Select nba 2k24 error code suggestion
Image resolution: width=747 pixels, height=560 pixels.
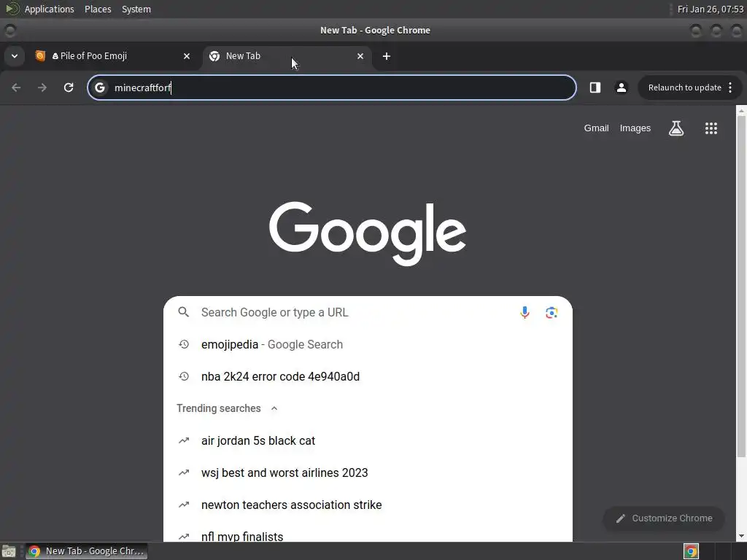point(368,377)
